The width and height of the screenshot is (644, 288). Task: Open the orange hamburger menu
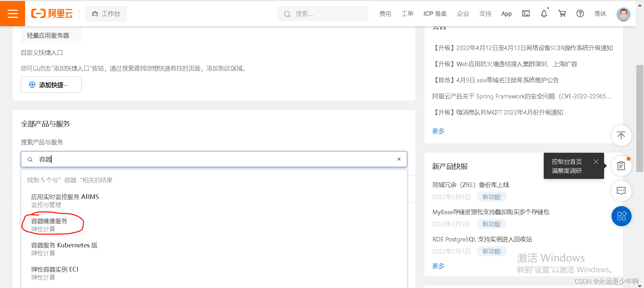pos(12,13)
